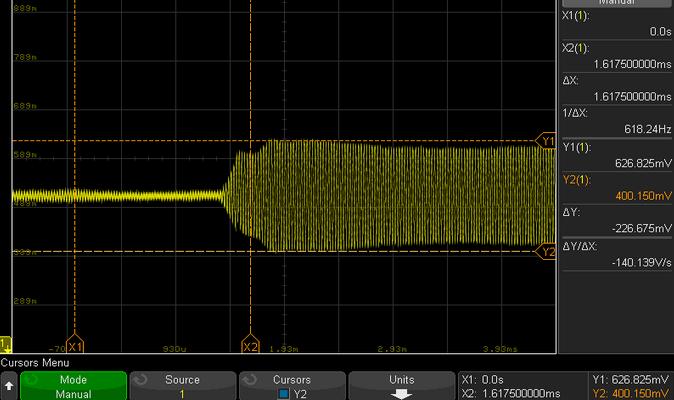Click the rotary knob icon on Cursors softkey
This screenshot has height=400, width=674.
(250, 379)
